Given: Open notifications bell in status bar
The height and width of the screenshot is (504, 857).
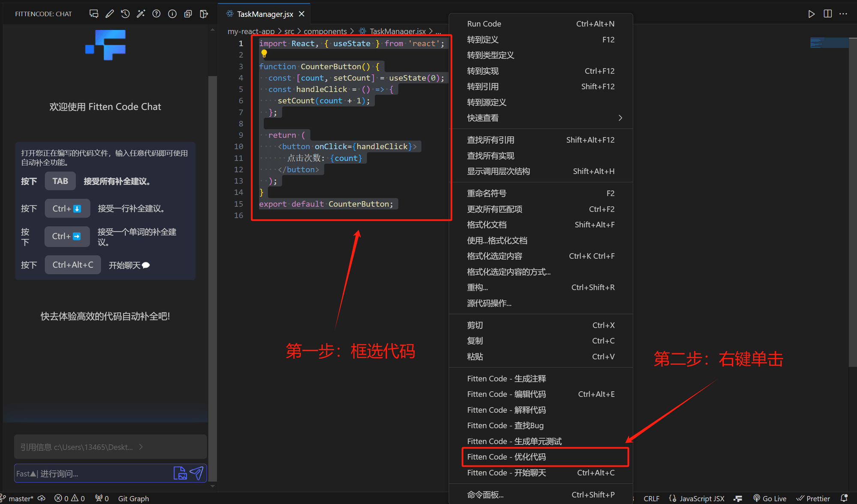Looking at the screenshot, I should point(844,498).
